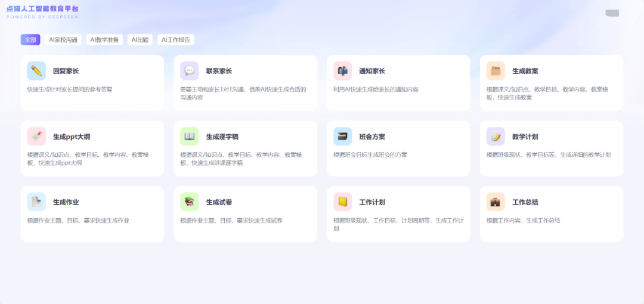
Task: Open the 通知家长 card title
Action: pyautogui.click(x=372, y=71)
